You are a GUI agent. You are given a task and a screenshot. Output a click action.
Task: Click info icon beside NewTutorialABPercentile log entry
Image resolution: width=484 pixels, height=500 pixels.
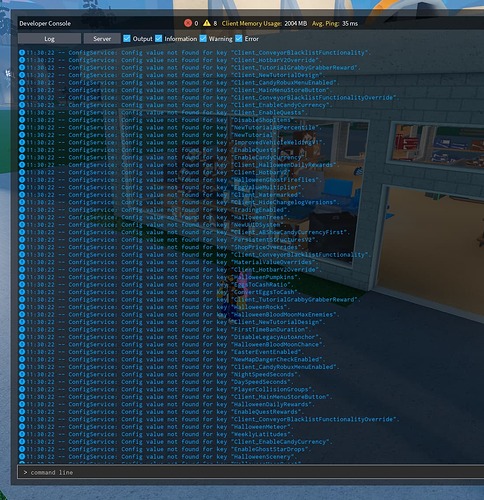click(x=22, y=127)
